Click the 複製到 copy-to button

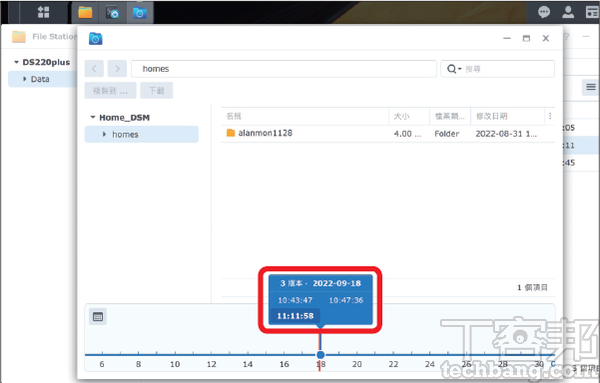pos(110,91)
